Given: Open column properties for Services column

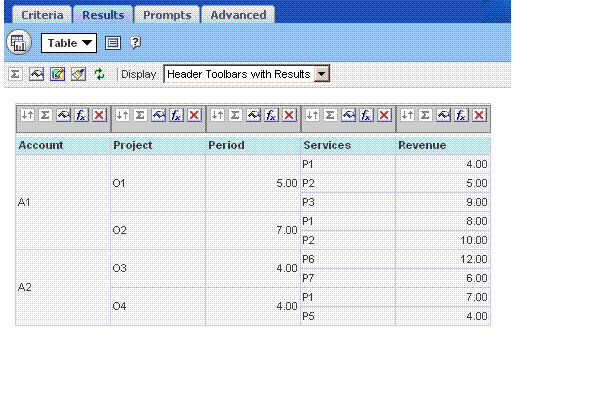Looking at the screenshot, I should pos(348,115).
